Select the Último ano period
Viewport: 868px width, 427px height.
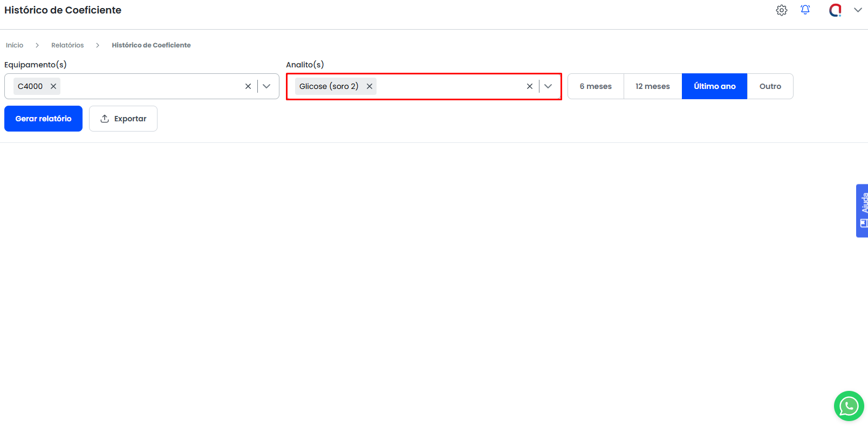click(x=714, y=86)
